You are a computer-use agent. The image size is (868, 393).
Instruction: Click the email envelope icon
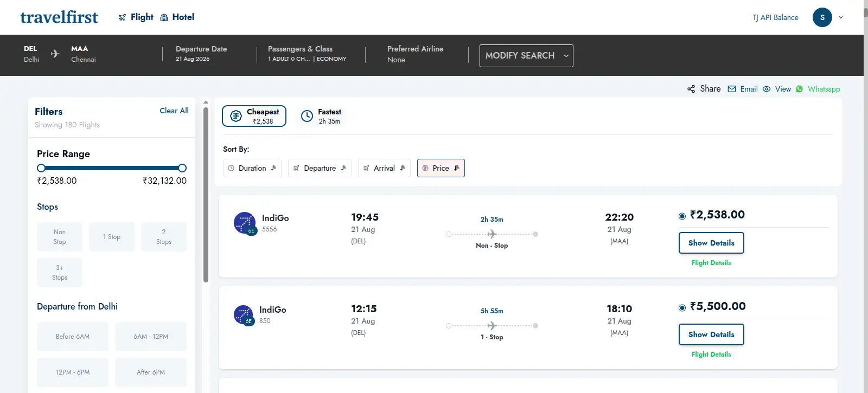click(732, 89)
